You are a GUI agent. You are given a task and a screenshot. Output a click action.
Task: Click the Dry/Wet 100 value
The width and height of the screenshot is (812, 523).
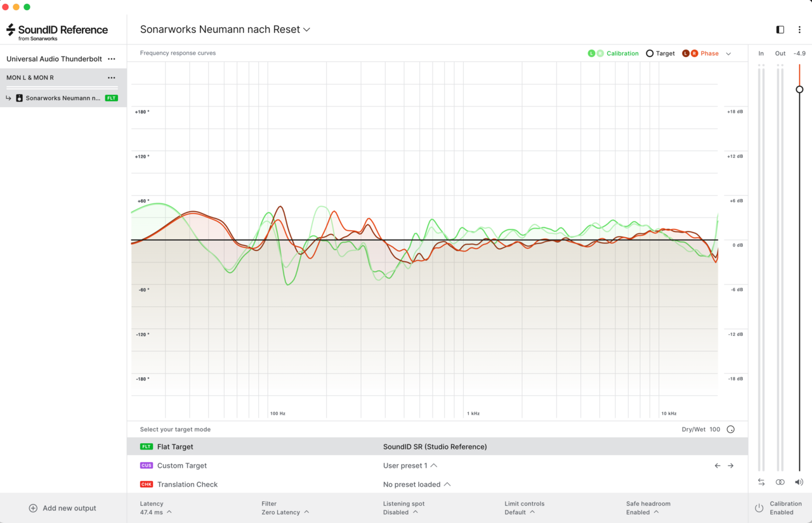(x=715, y=429)
